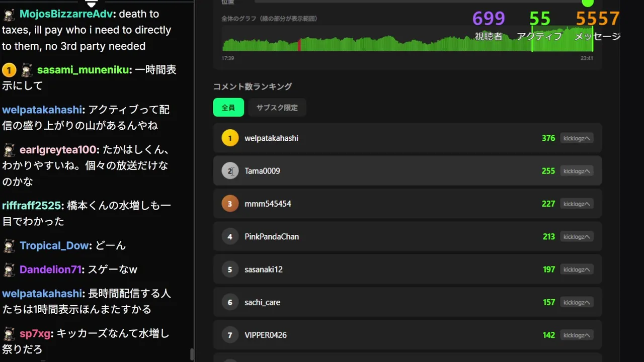Click the 5557 メッセージ count

click(x=598, y=19)
